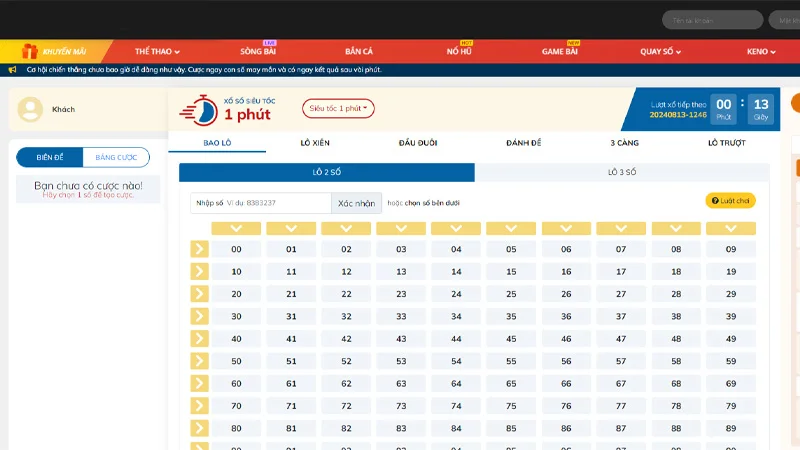This screenshot has height=450, width=800.
Task: Click the yellow arrow beside row 30
Action: click(x=199, y=316)
